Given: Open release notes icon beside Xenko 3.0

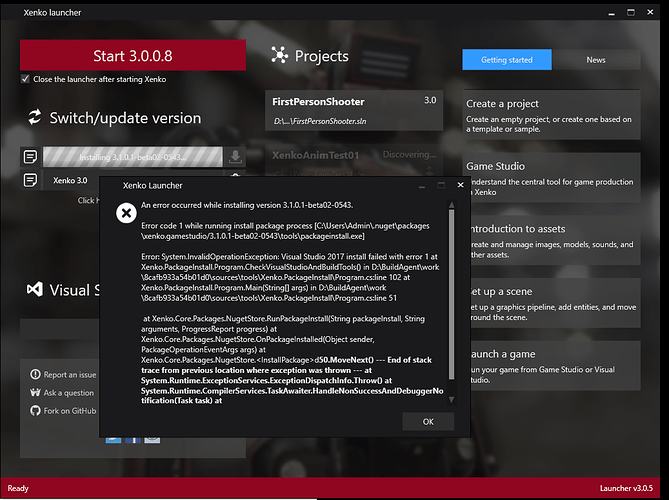Looking at the screenshot, I should (30, 180).
